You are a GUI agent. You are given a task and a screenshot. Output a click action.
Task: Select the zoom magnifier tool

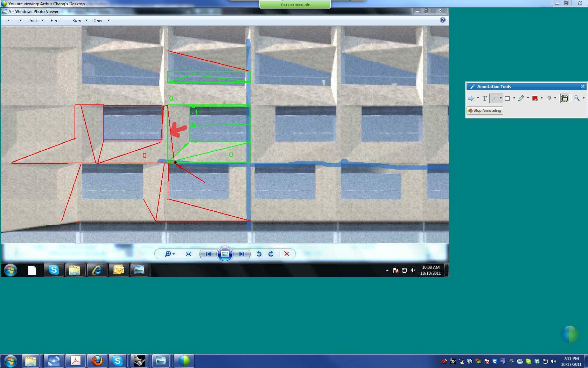577,98
